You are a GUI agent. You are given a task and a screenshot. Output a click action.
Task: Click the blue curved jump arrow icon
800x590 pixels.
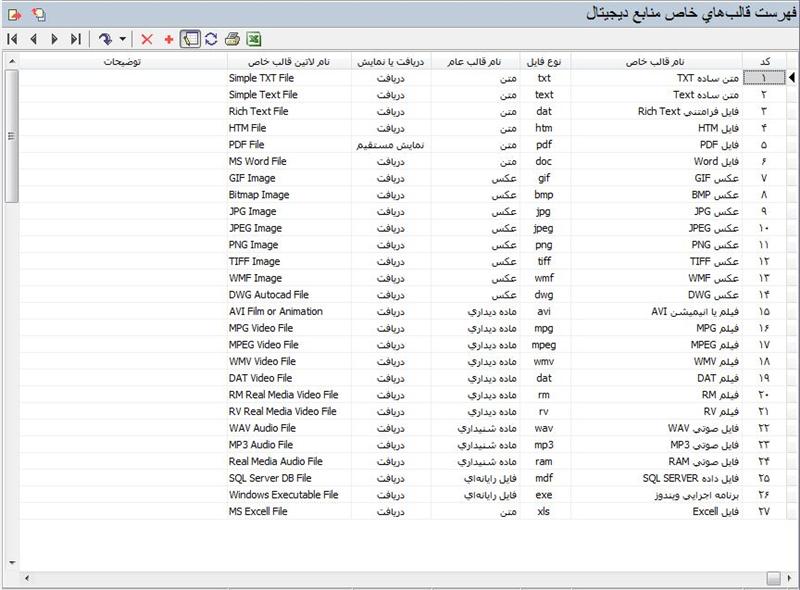pyautogui.click(x=106, y=39)
